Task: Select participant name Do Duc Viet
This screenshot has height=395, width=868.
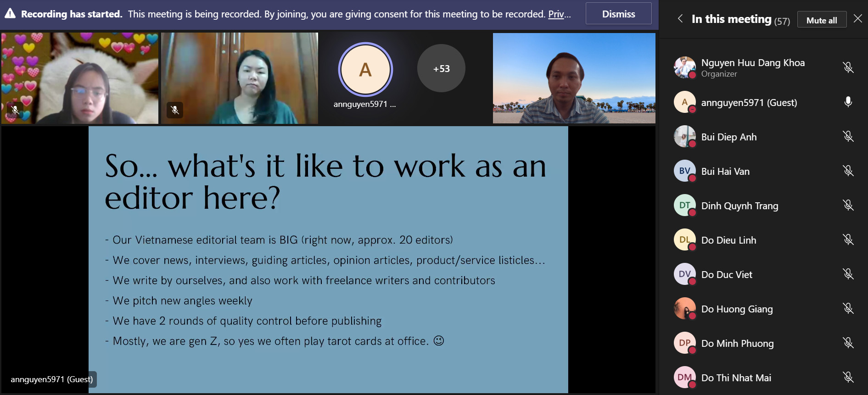Action: pyautogui.click(x=727, y=275)
